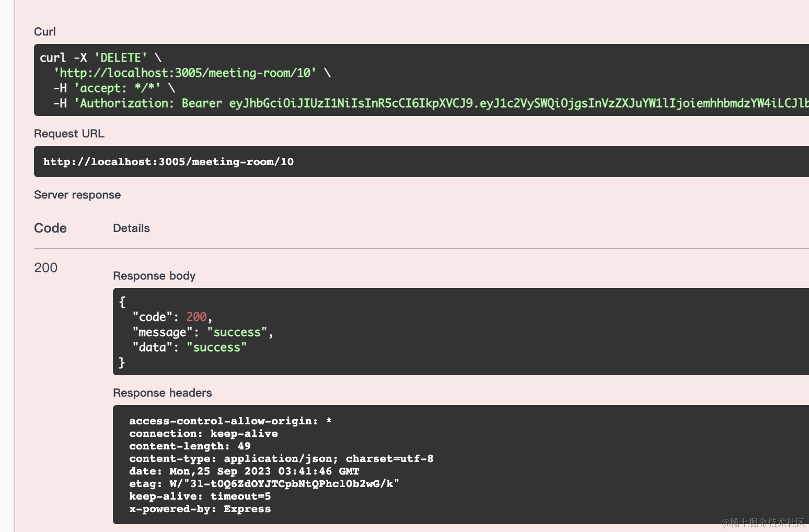Click the Response body label
The image size is (809, 532).
(154, 276)
